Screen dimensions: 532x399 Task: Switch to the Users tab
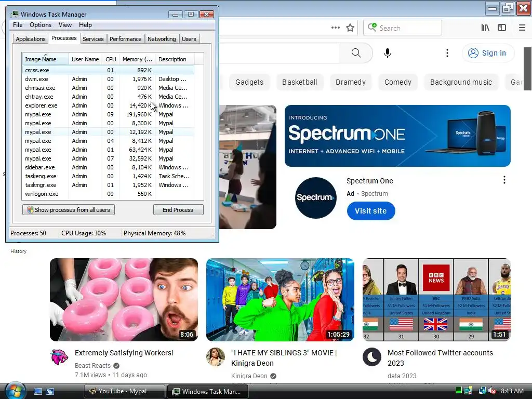(x=189, y=39)
